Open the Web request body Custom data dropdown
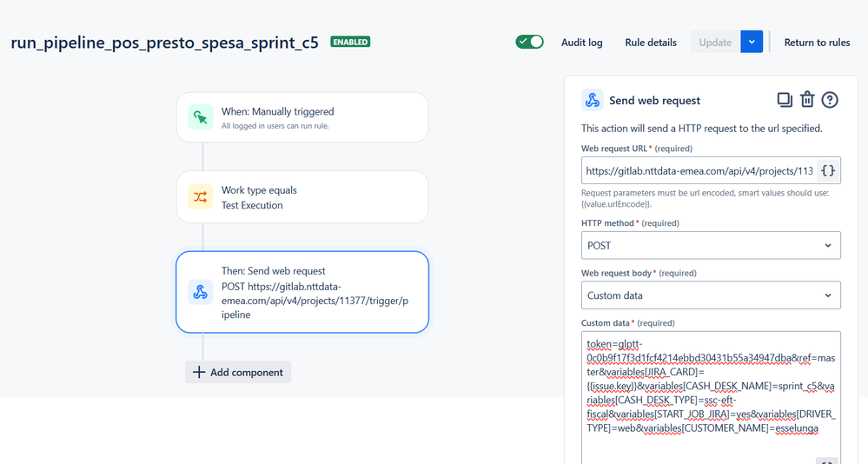868x464 pixels. [x=711, y=295]
